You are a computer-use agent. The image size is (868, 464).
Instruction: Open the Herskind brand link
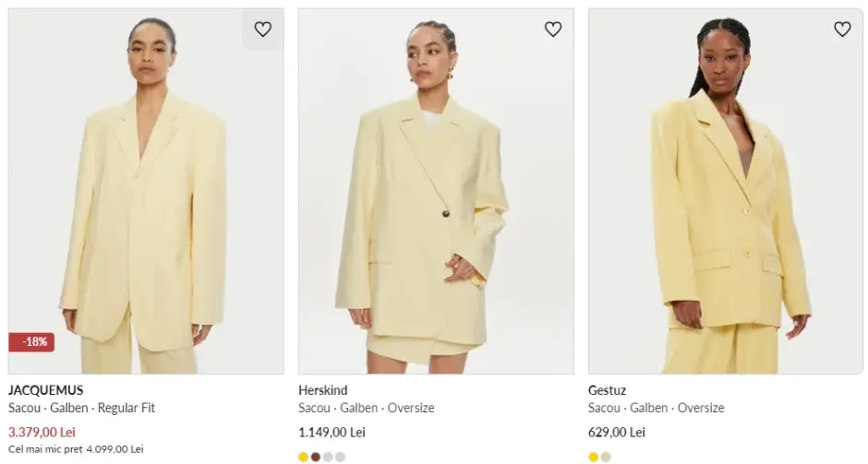(323, 390)
